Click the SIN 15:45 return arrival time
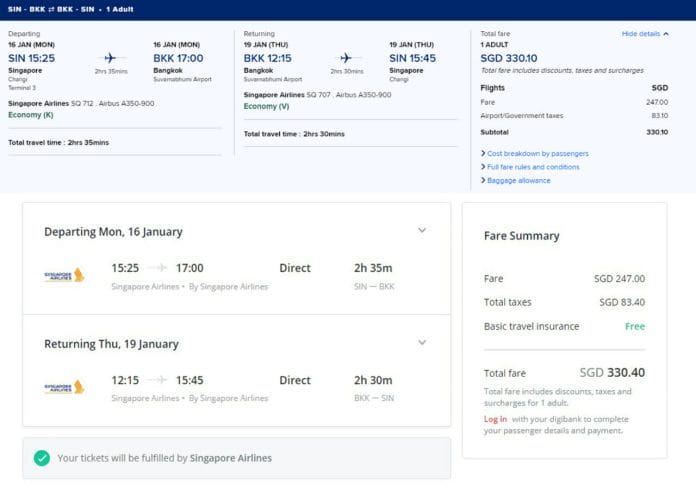Viewport: 696px width, 483px height. 412,58
